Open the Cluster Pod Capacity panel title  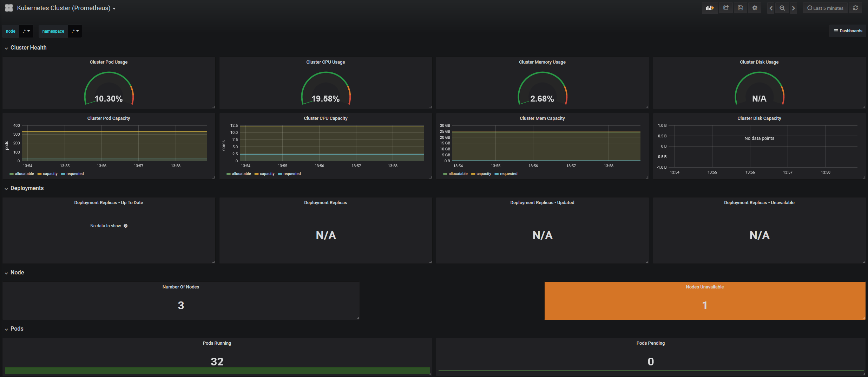pos(109,118)
